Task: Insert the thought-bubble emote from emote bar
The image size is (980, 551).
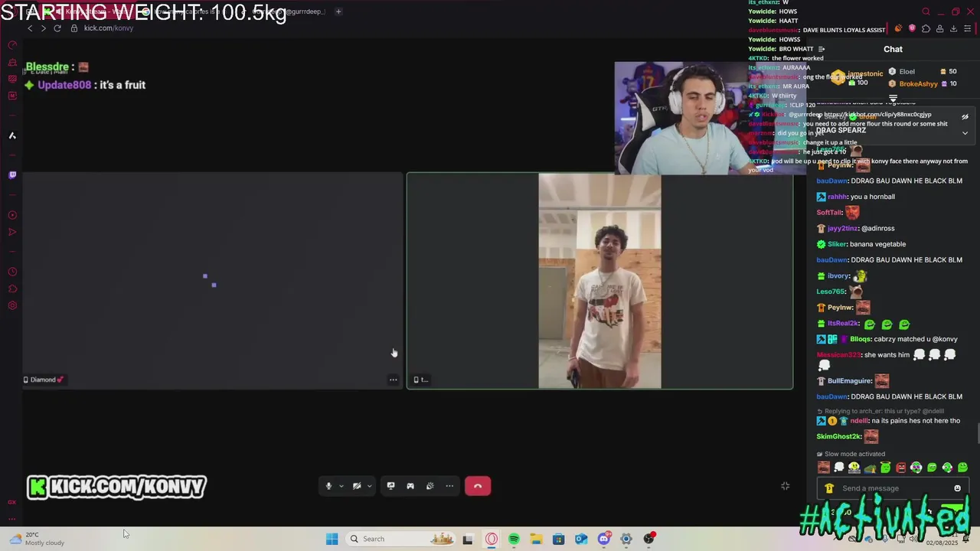Action: pyautogui.click(x=839, y=468)
